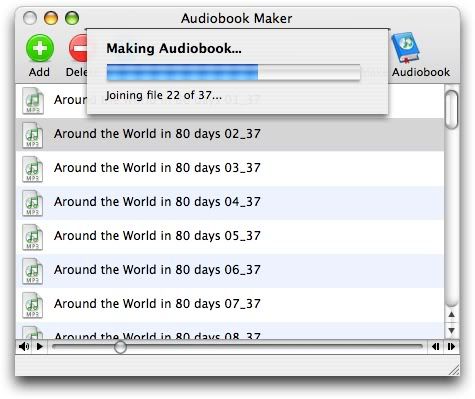Image resolution: width=475 pixels, height=399 pixels.
Task: Select Around the World in 80 days 05_37
Action: point(230,236)
